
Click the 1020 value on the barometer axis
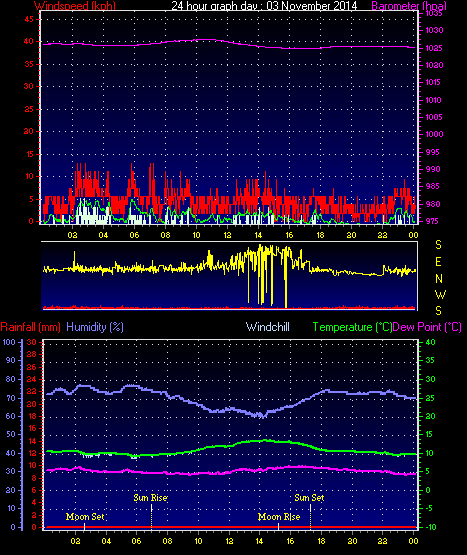(x=434, y=65)
